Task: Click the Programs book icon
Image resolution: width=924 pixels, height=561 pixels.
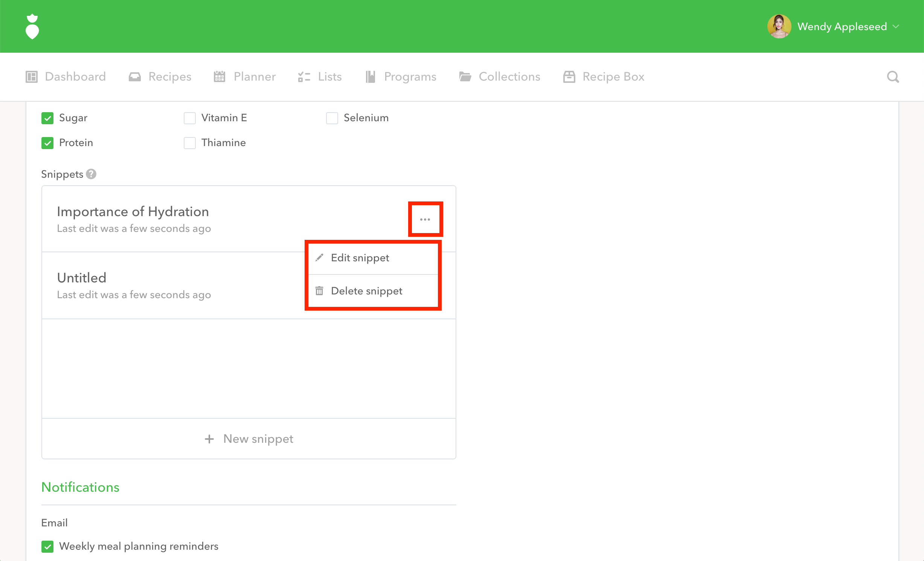Action: [x=371, y=77]
